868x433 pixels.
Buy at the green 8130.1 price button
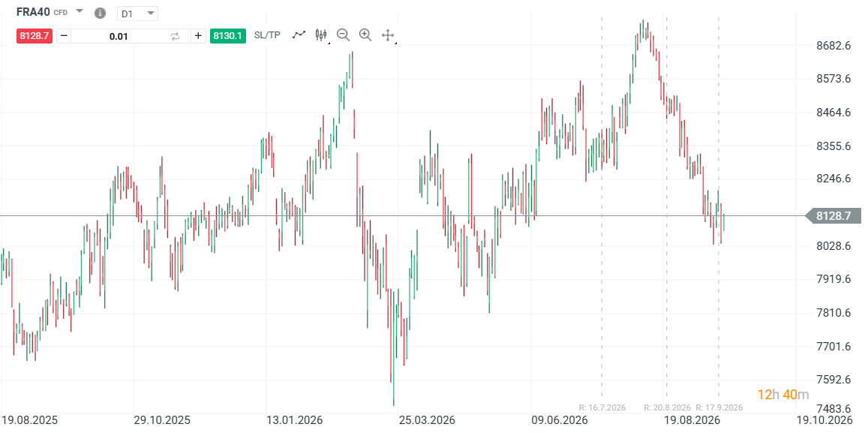tap(227, 36)
